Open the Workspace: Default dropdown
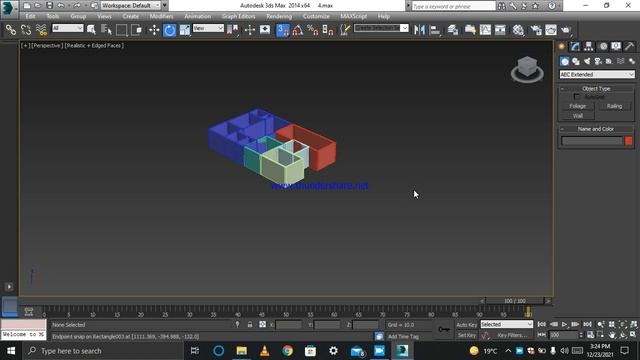Image resolution: width=640 pixels, height=360 pixels. click(131, 5)
